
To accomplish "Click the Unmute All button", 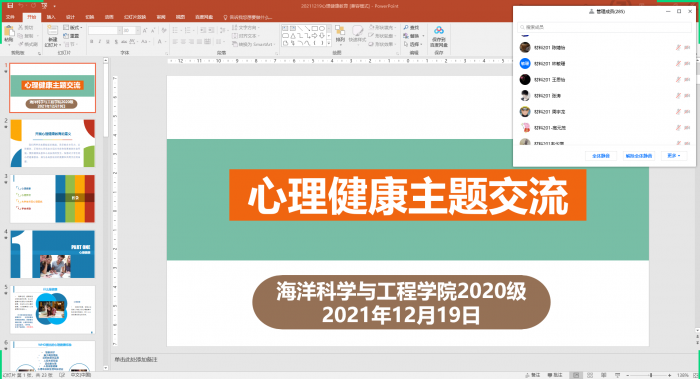I will click(x=639, y=156).
